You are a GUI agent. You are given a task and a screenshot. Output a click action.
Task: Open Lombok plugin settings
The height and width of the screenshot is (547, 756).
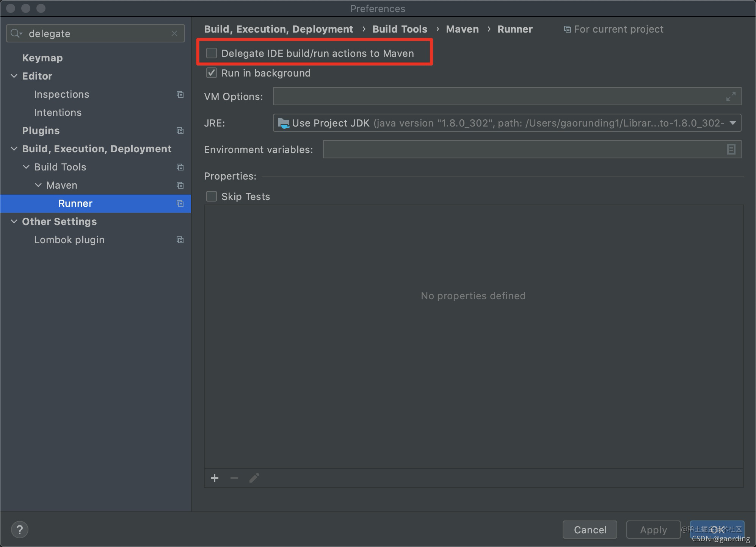click(x=69, y=240)
